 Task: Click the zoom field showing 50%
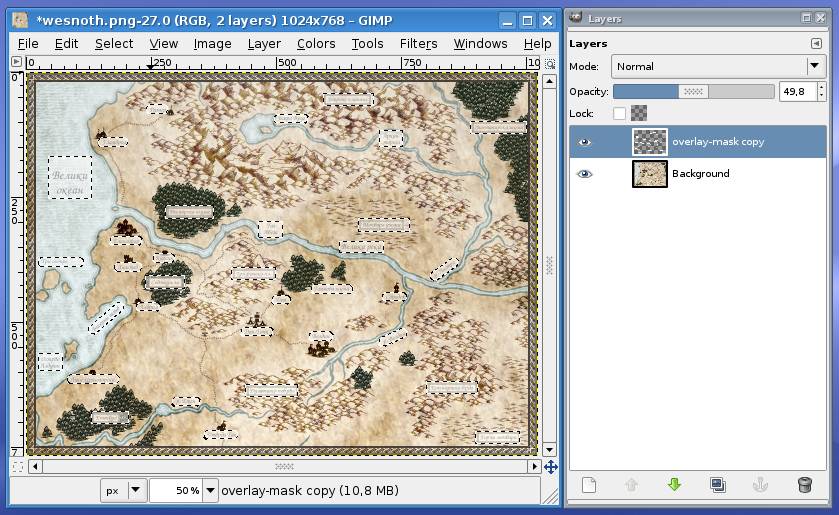tap(176, 490)
